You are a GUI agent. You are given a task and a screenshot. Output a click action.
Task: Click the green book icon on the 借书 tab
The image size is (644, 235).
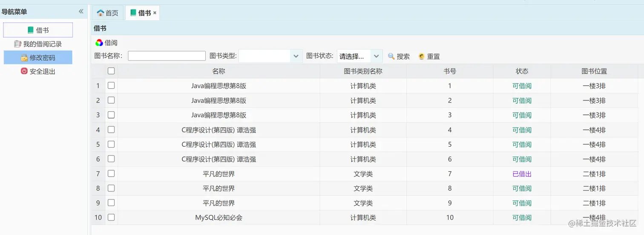coord(133,13)
